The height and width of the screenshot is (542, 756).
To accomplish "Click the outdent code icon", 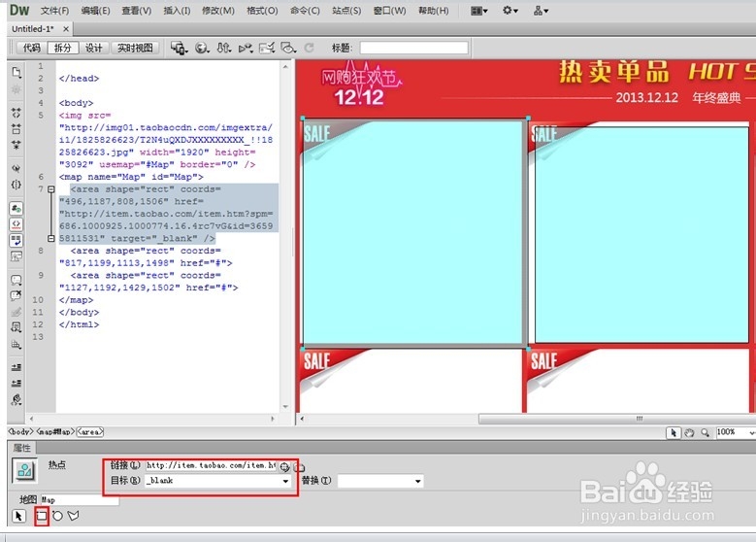I will point(16,384).
